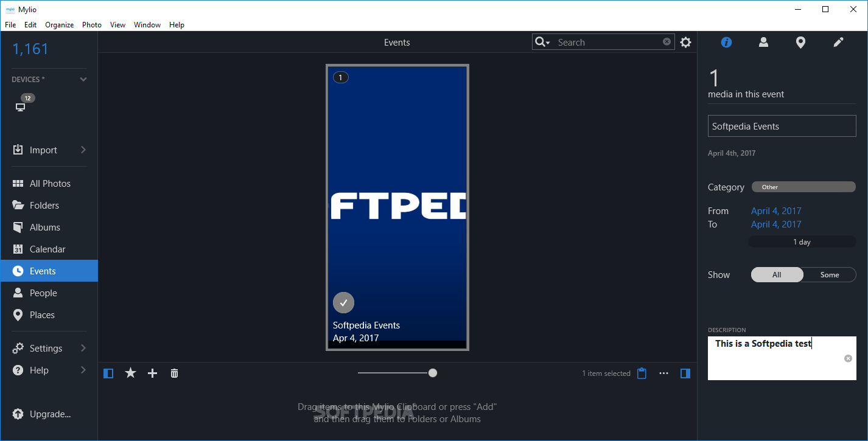Click the Settings label in sidebar

pos(46,349)
